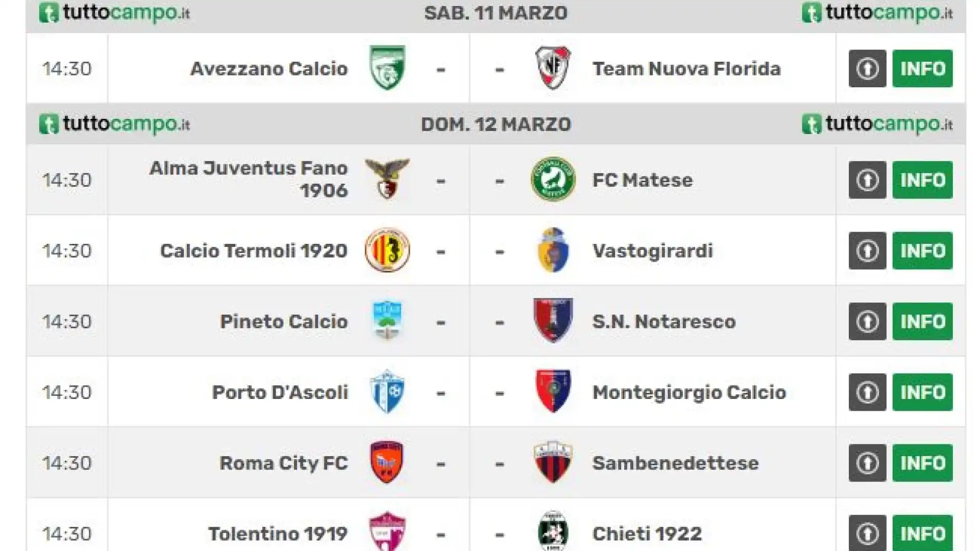Open the S.N. Notaresco crest
Viewport: 980px width, 551px height.
[x=553, y=320]
